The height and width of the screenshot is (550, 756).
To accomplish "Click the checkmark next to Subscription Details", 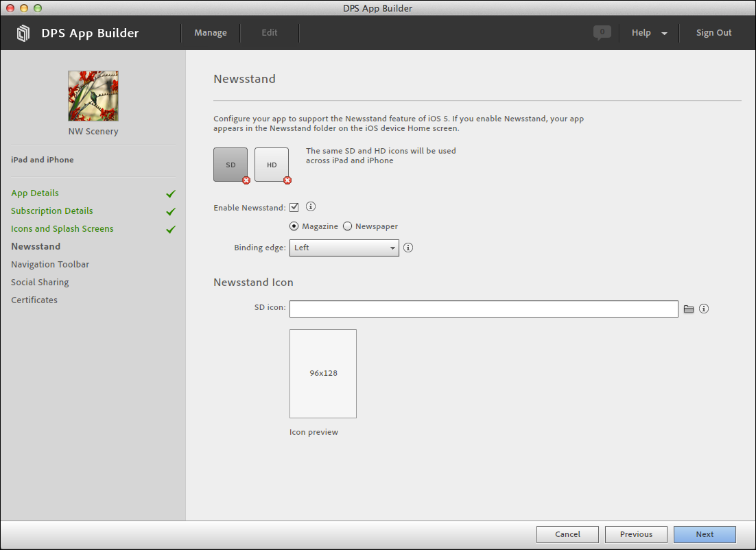I will click(x=171, y=212).
